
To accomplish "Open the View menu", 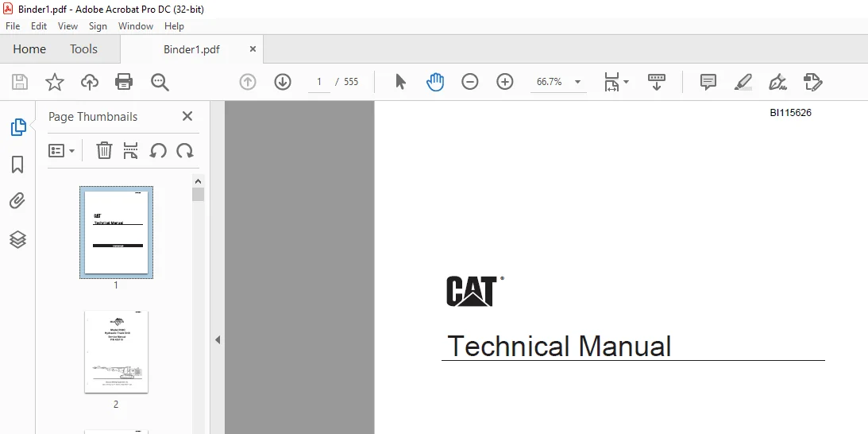I will coord(68,26).
